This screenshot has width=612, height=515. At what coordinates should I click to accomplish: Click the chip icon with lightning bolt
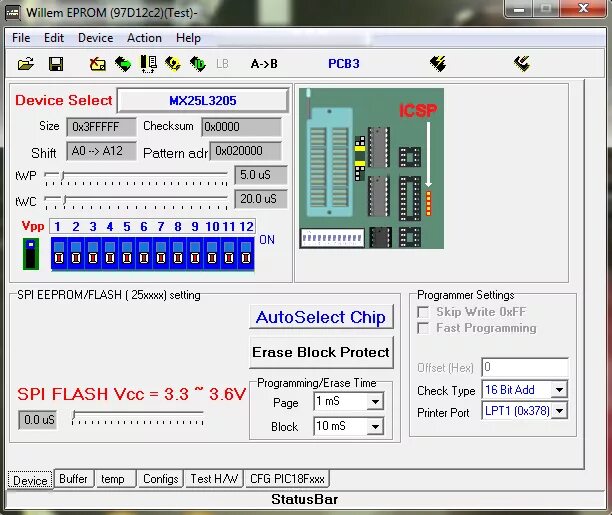point(438,64)
